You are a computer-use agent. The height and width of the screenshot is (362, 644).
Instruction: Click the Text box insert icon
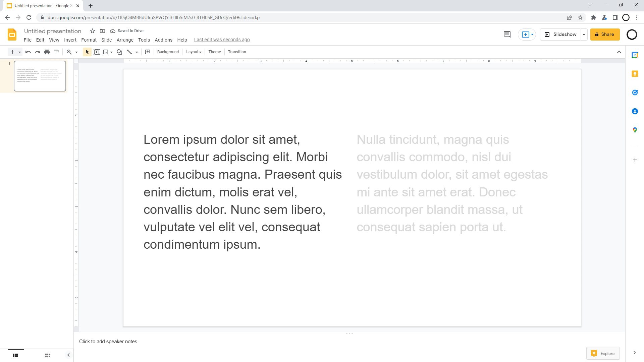(x=97, y=52)
